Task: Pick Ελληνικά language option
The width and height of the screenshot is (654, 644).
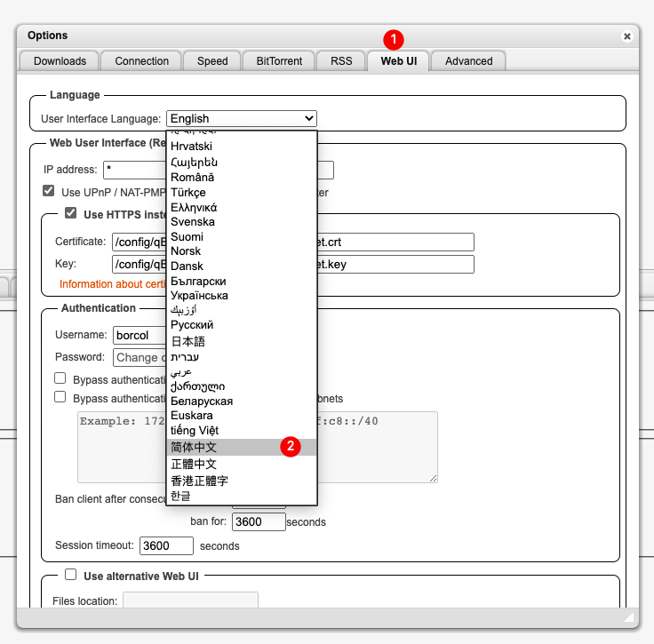Action: [x=242, y=207]
